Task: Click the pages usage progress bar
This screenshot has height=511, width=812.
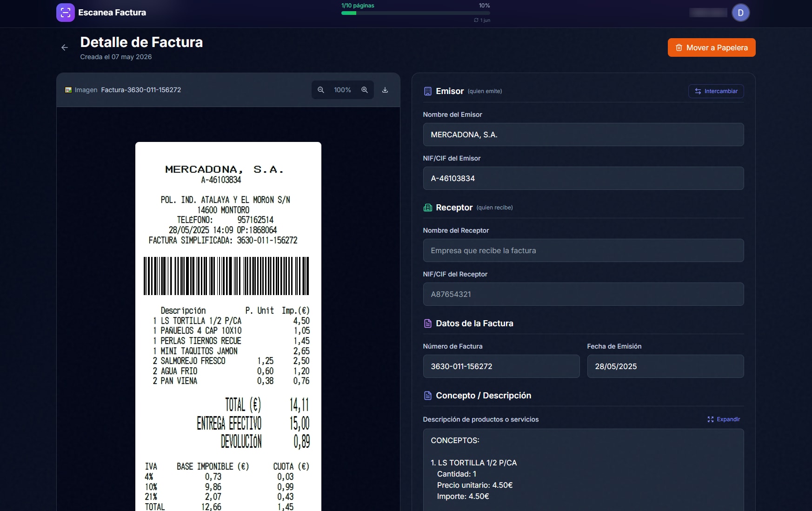Action: coord(415,13)
